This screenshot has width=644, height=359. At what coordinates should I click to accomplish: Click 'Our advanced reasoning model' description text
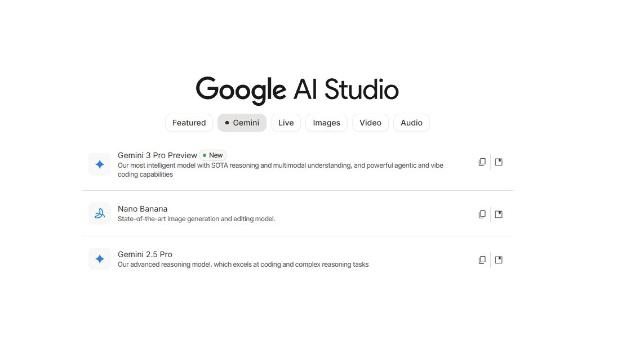pos(243,264)
